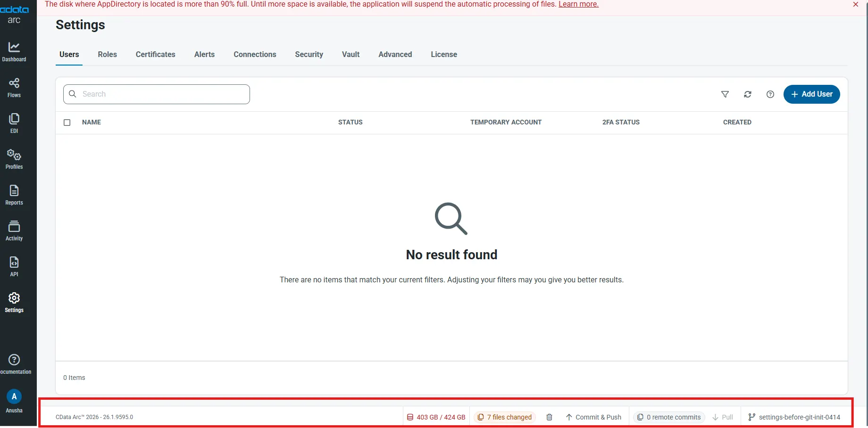Sort by the CREATED column header

click(737, 122)
